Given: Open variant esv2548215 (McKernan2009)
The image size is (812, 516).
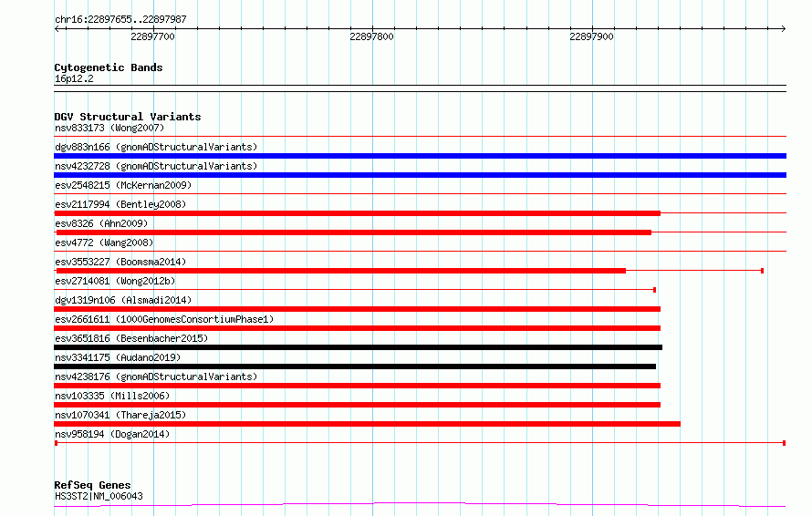Looking at the screenshot, I should click(x=123, y=185).
